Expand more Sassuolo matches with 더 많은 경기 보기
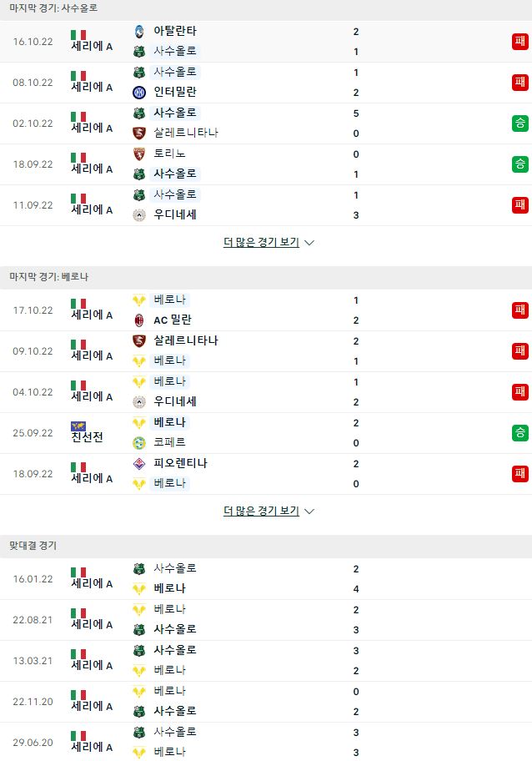532x761 pixels. (261, 242)
